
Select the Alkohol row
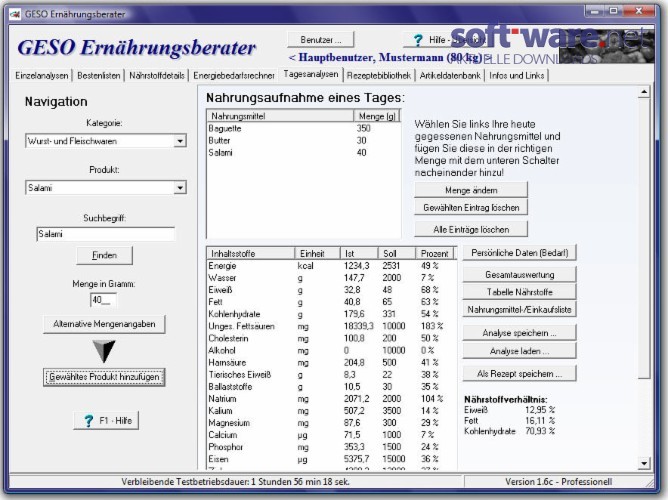(331, 351)
